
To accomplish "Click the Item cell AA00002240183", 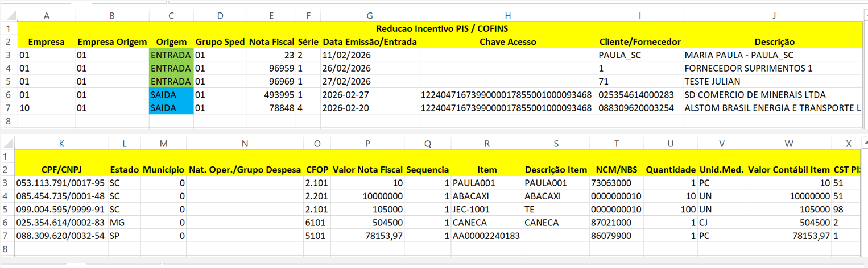I will pos(487,235).
